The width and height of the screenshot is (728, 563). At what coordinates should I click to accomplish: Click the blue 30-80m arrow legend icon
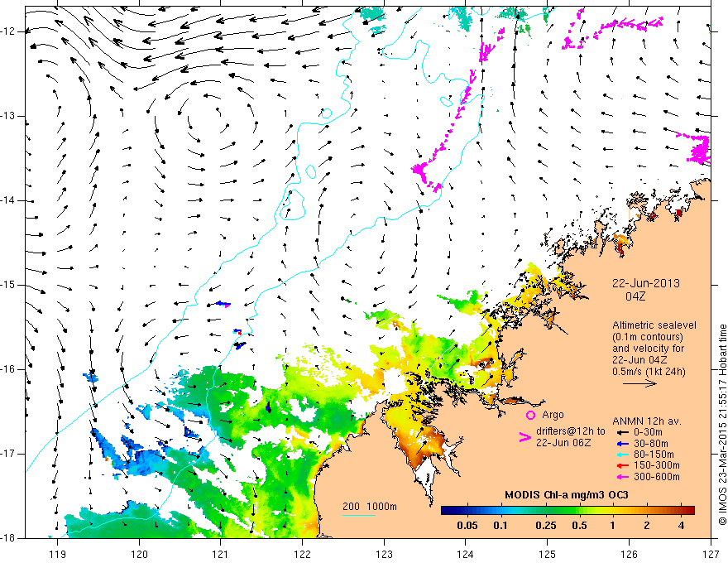pyautogui.click(x=623, y=444)
